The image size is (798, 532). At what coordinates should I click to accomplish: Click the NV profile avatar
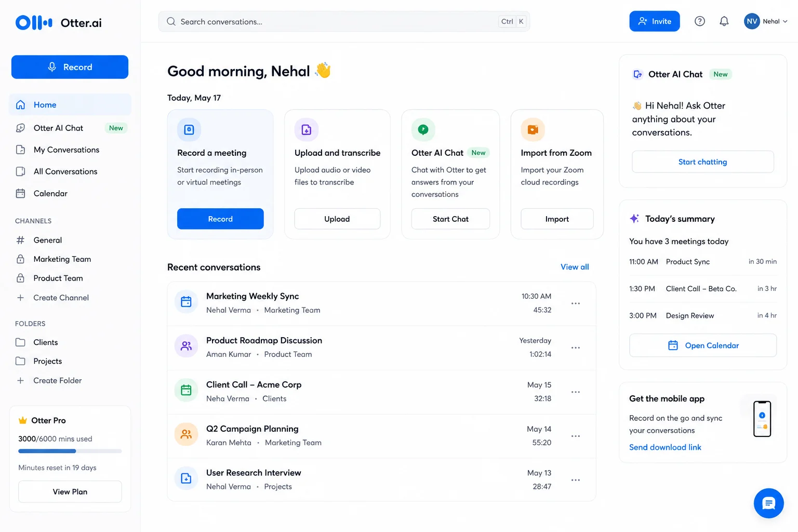pyautogui.click(x=752, y=21)
